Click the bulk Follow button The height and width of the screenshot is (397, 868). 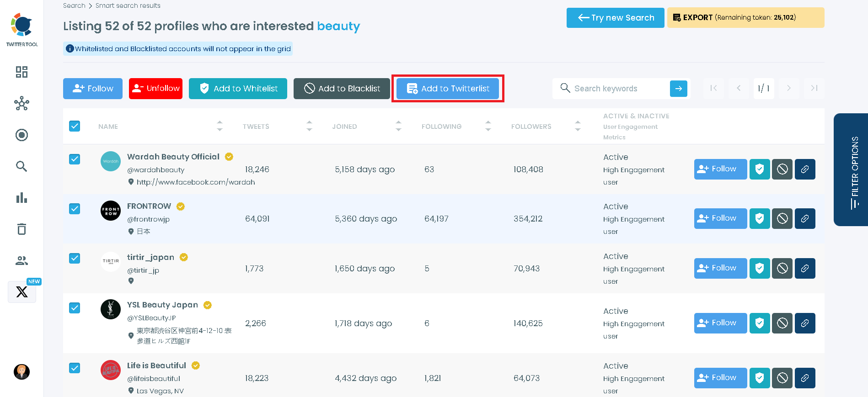pos(93,89)
